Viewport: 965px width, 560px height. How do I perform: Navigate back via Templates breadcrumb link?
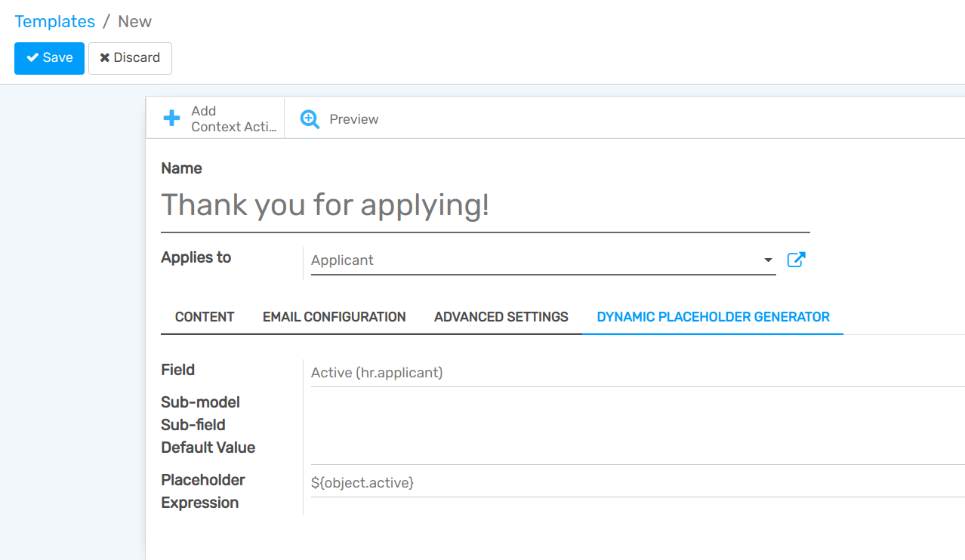54,21
